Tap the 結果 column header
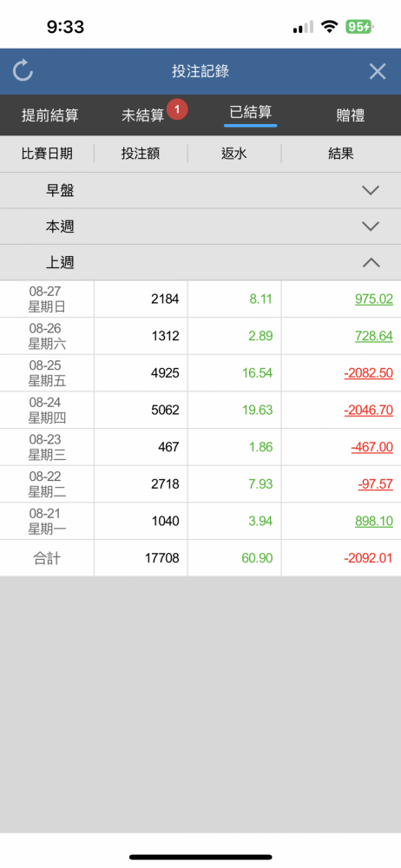 point(341,154)
